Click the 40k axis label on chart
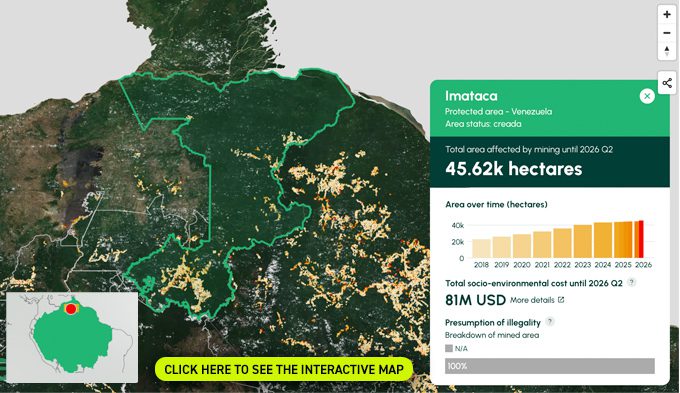Screen dimensions: 680x393 pyautogui.click(x=458, y=226)
